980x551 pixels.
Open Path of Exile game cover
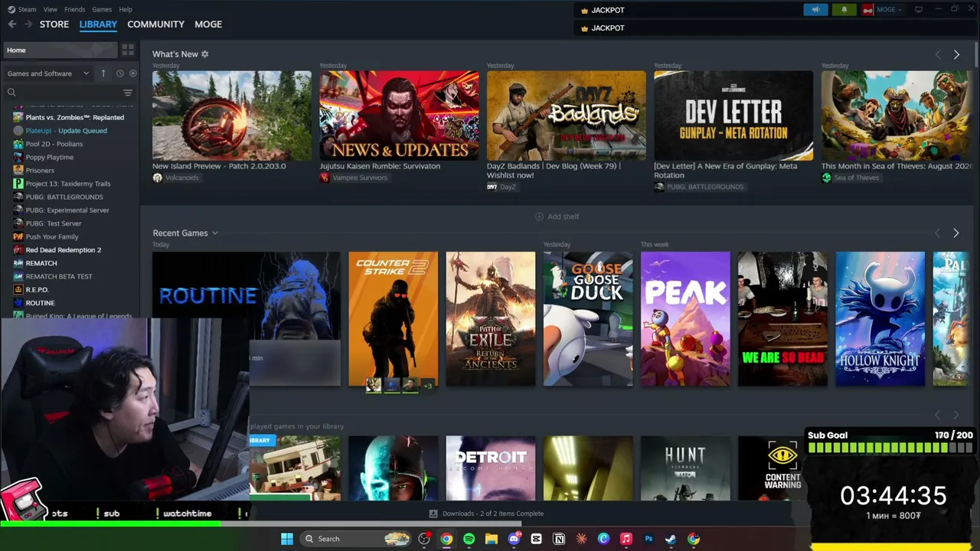click(x=491, y=319)
